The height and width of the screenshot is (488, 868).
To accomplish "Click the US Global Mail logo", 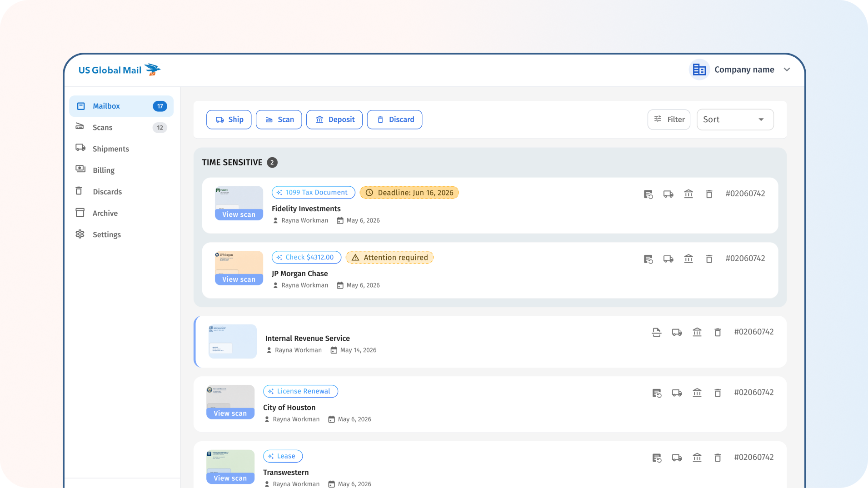I will [x=120, y=70].
